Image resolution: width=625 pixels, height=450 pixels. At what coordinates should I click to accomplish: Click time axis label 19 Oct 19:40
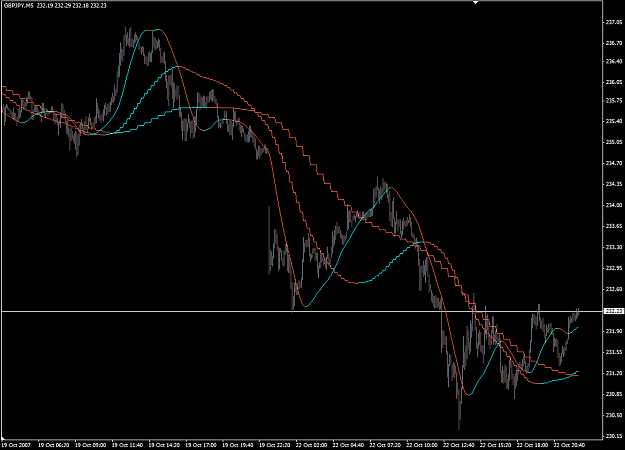pyautogui.click(x=238, y=445)
